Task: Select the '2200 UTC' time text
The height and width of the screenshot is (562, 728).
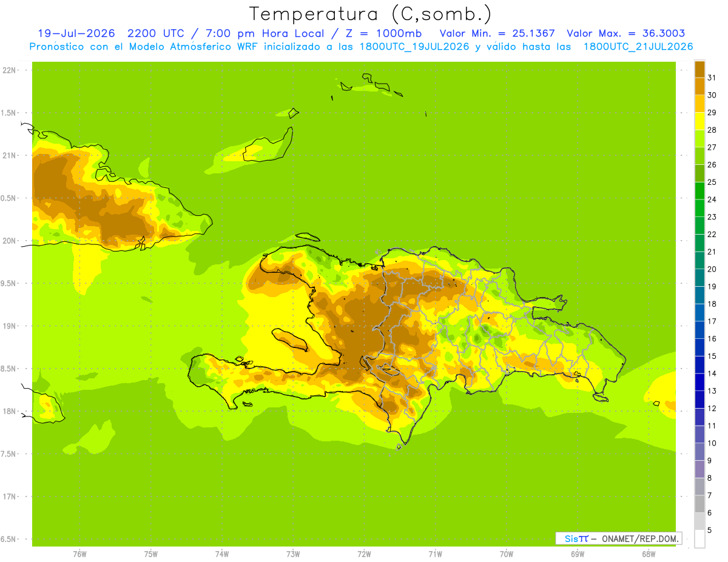Action: pyautogui.click(x=156, y=33)
